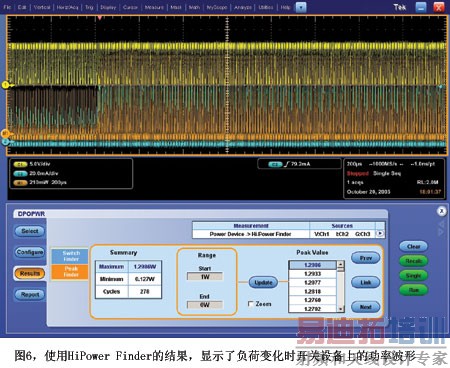The width and height of the screenshot is (450, 368).
Task: Minimize the Tek scope window
Action: point(421,7)
